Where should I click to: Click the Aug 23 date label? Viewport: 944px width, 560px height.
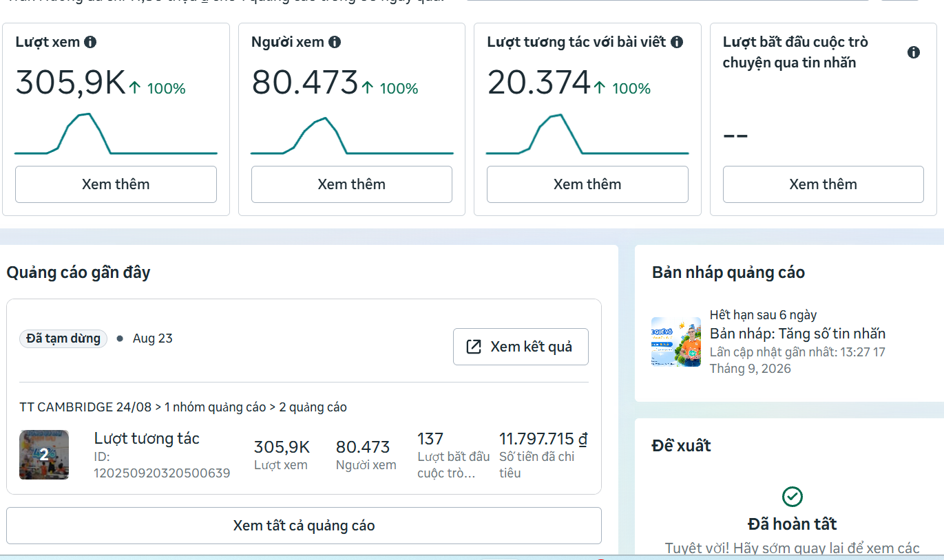[153, 338]
